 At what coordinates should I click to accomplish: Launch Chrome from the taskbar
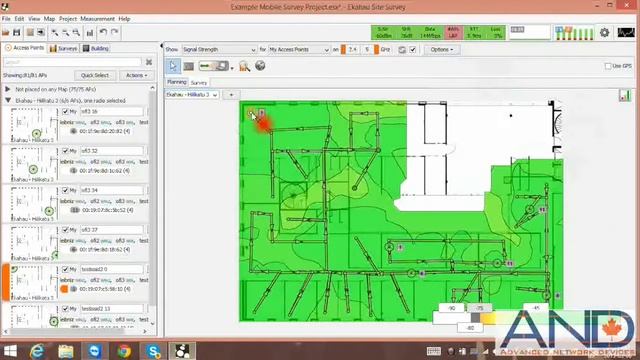click(124, 351)
